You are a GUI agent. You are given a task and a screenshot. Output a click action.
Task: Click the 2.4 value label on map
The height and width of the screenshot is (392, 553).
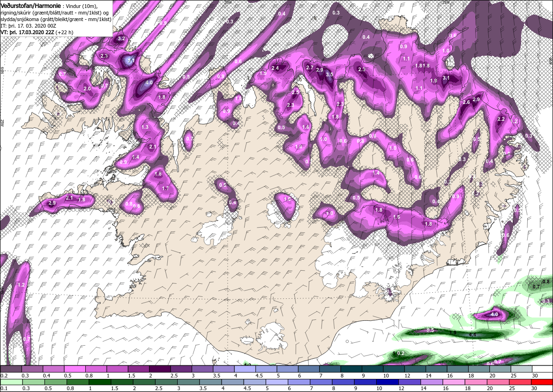275,68
